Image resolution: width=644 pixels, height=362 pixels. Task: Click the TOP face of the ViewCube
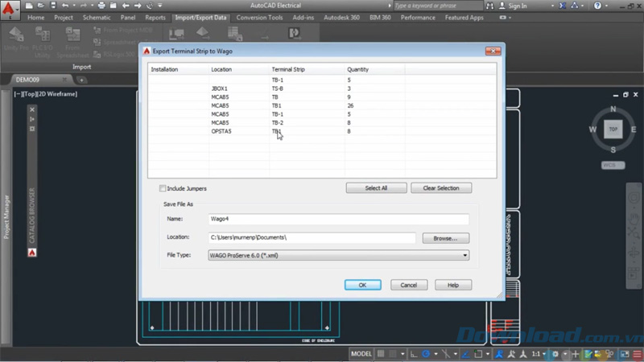(x=613, y=129)
